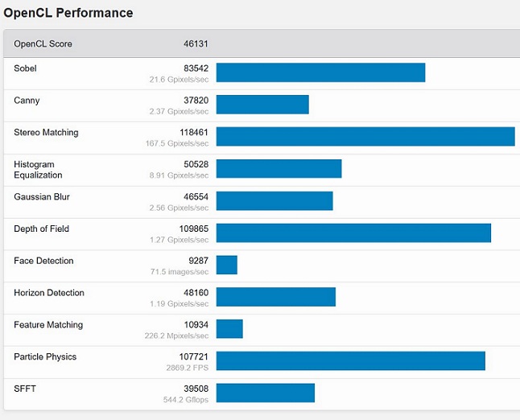
Task: Click the 544.2 Gflops value
Action: [186, 400]
